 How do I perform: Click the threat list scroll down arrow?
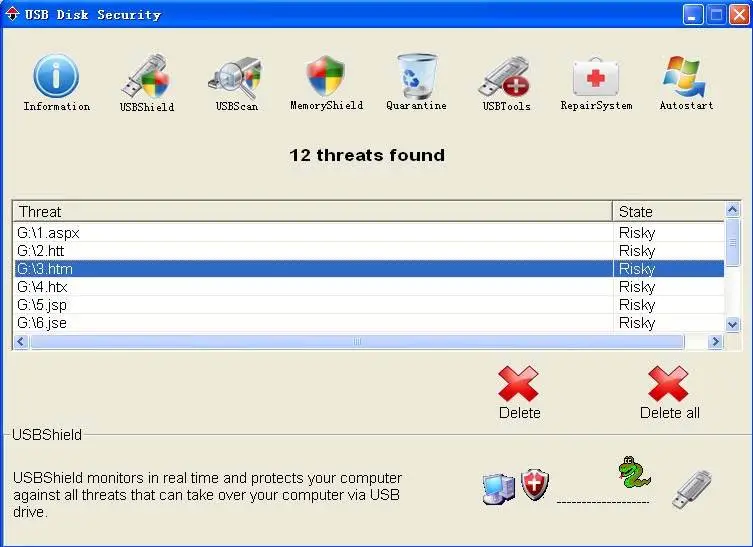tap(732, 325)
